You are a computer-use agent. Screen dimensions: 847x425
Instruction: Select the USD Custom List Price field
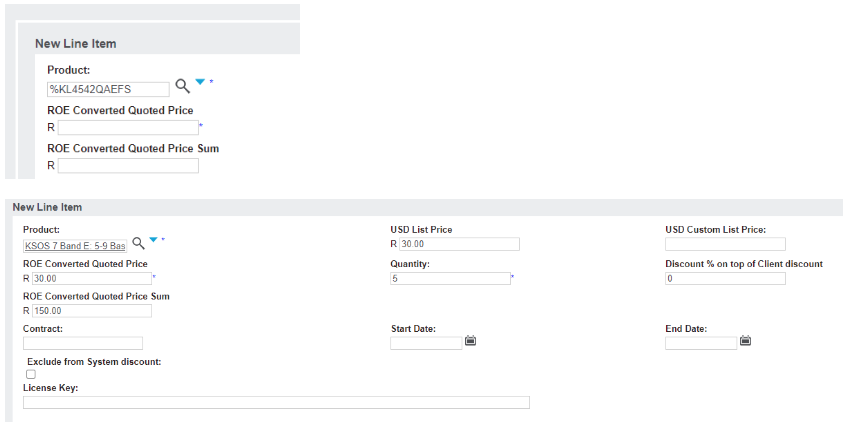(x=725, y=244)
